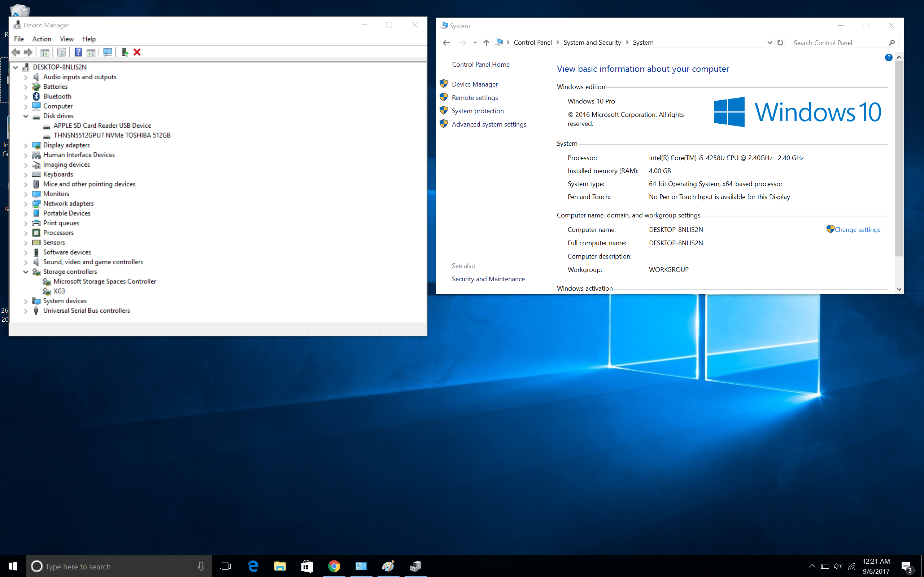
Task: Click the Scan for hardware changes icon
Action: [x=108, y=52]
